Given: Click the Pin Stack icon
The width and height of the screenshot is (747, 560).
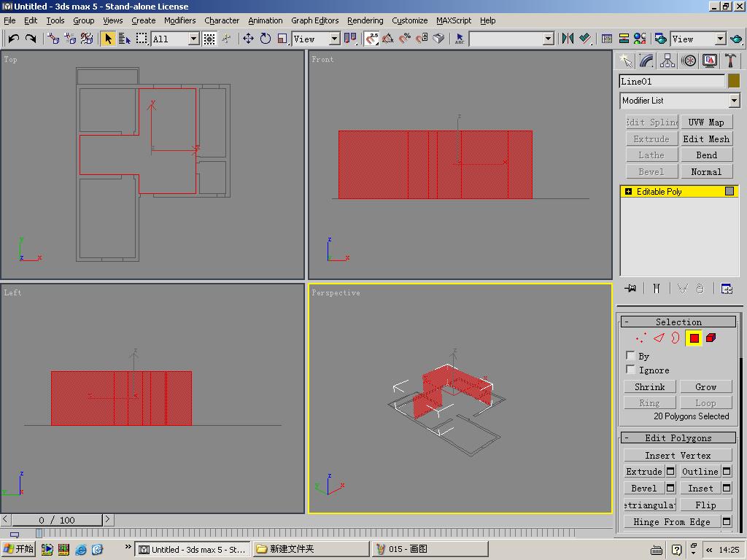Looking at the screenshot, I should pyautogui.click(x=630, y=289).
